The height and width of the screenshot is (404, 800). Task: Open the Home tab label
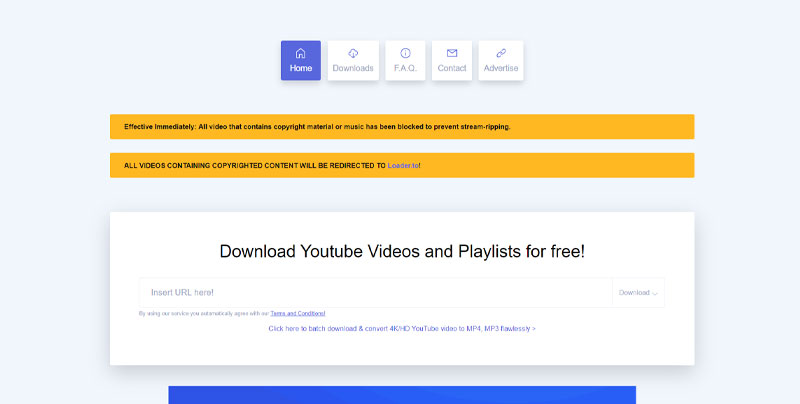300,68
